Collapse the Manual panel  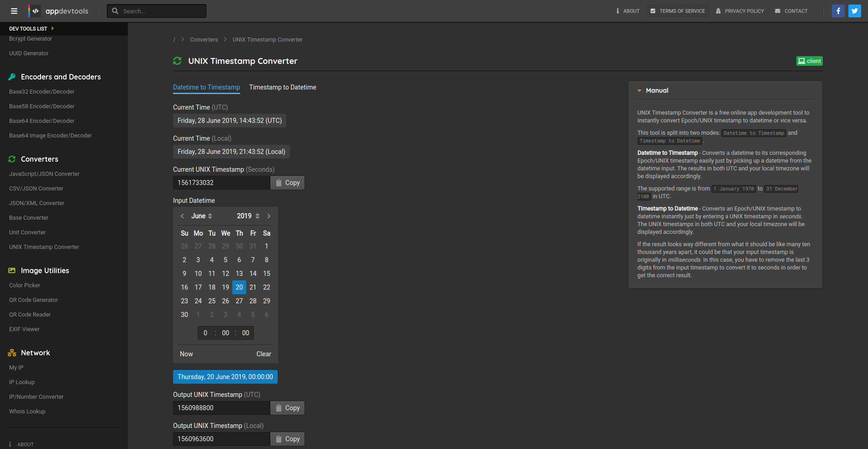(640, 90)
